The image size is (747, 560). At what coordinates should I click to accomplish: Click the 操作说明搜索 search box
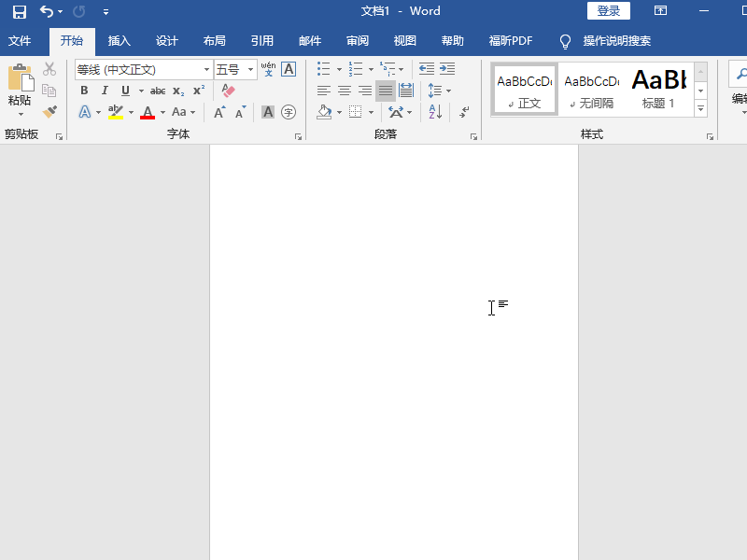(x=617, y=41)
